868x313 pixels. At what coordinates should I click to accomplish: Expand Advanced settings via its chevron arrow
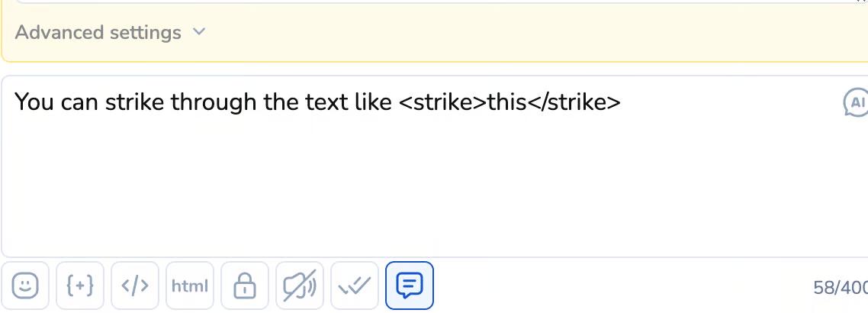199,32
